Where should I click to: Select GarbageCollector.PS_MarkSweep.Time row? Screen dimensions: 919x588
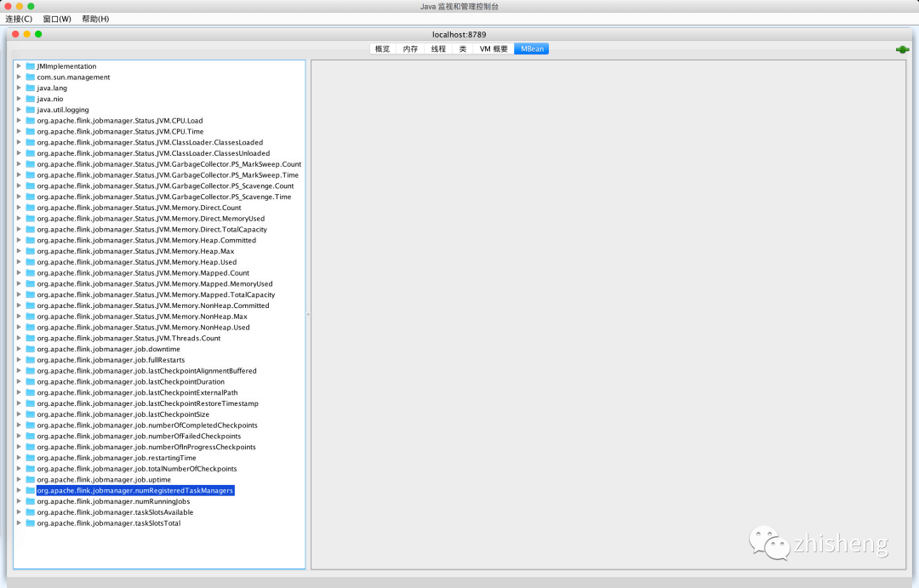(x=168, y=174)
